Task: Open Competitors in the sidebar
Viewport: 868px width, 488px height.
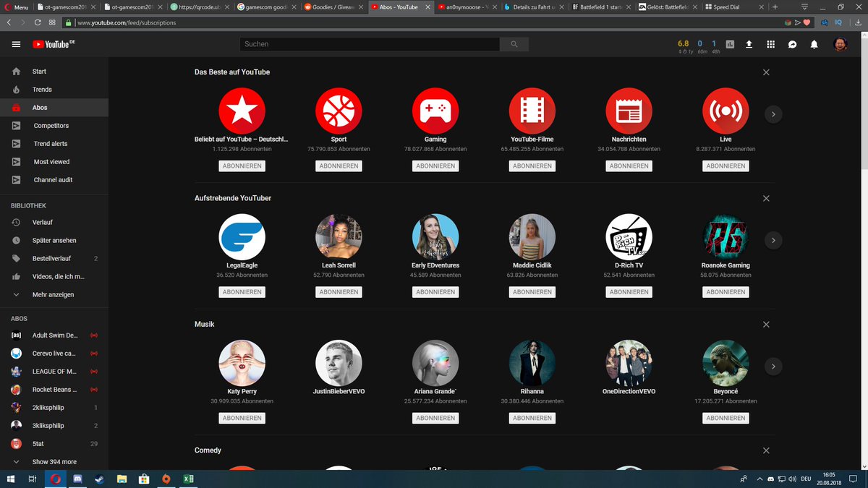Action: pyautogui.click(x=54, y=126)
